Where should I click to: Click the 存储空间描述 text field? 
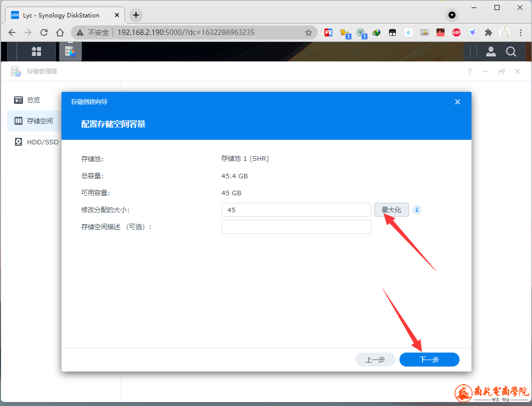pyautogui.click(x=296, y=227)
